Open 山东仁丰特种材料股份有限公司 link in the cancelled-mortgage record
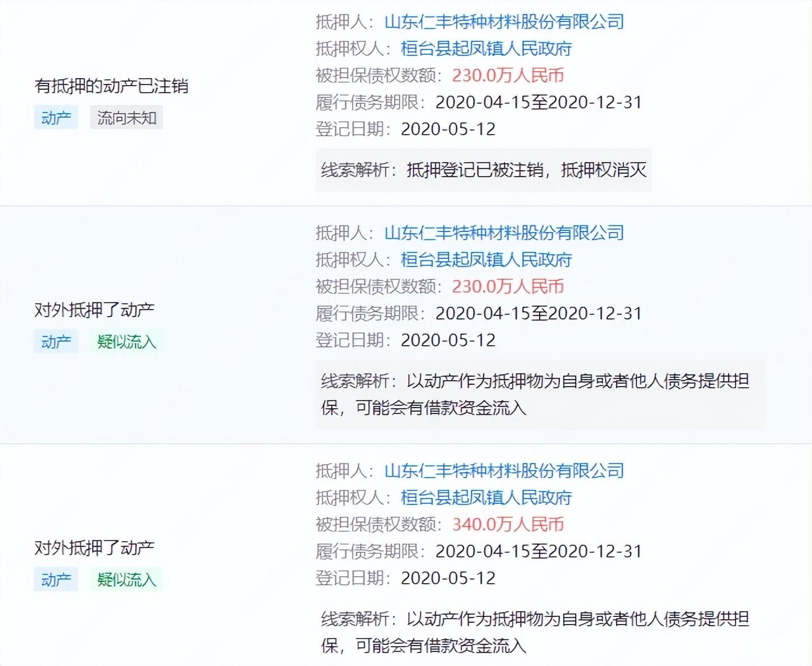 pyautogui.click(x=505, y=22)
